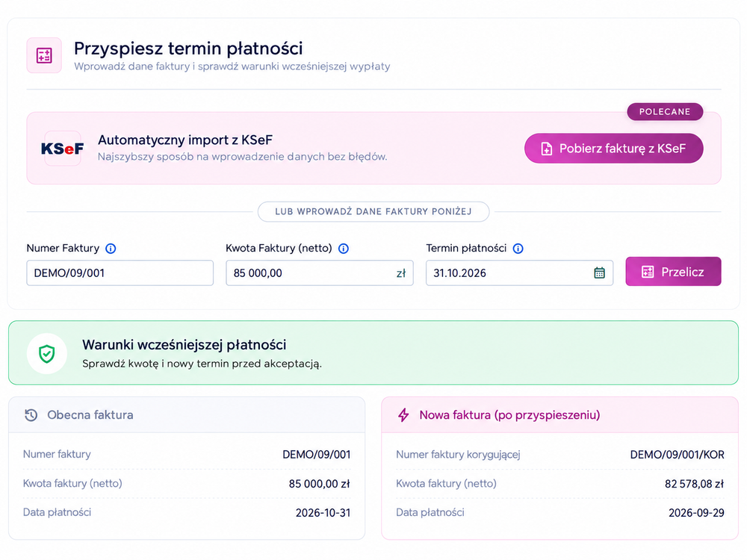Click the Obecna faktura card header
The width and height of the screenshot is (747, 560).
click(187, 414)
